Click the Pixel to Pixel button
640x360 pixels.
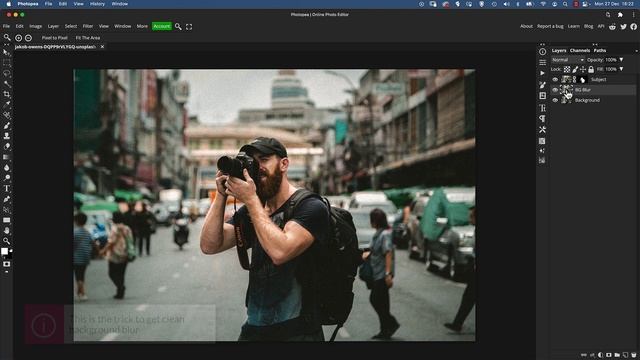pos(55,38)
